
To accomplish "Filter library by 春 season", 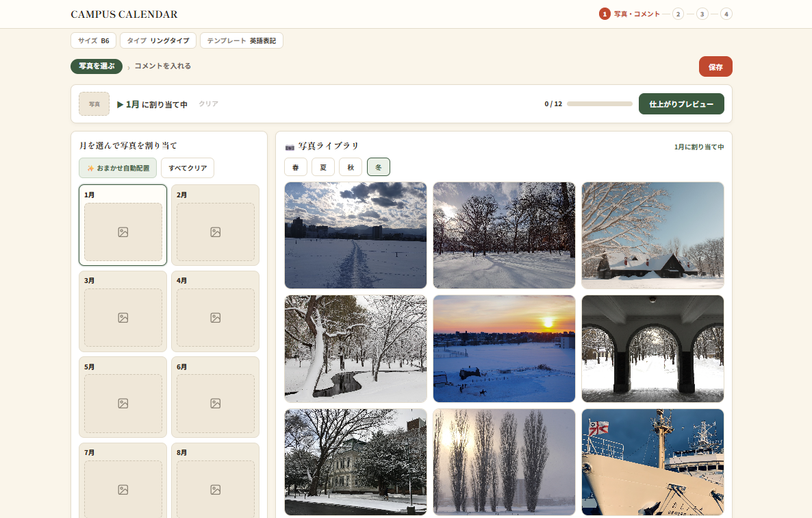I will coord(296,167).
